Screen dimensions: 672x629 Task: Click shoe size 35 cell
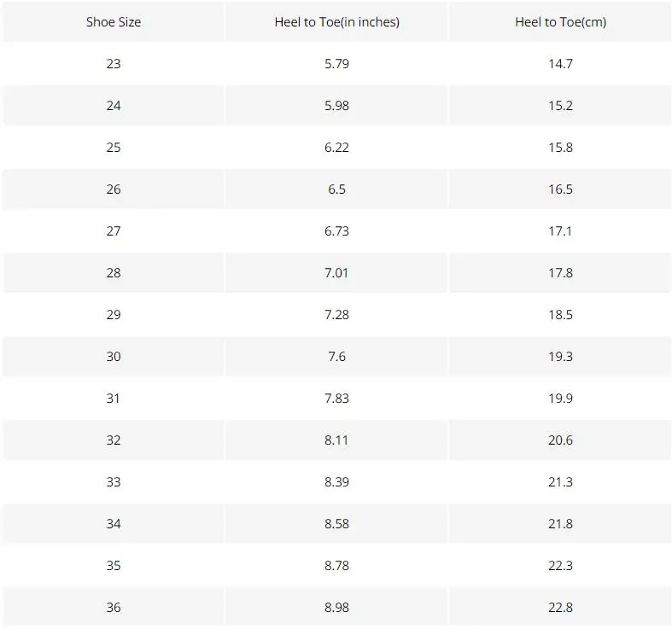114,566
